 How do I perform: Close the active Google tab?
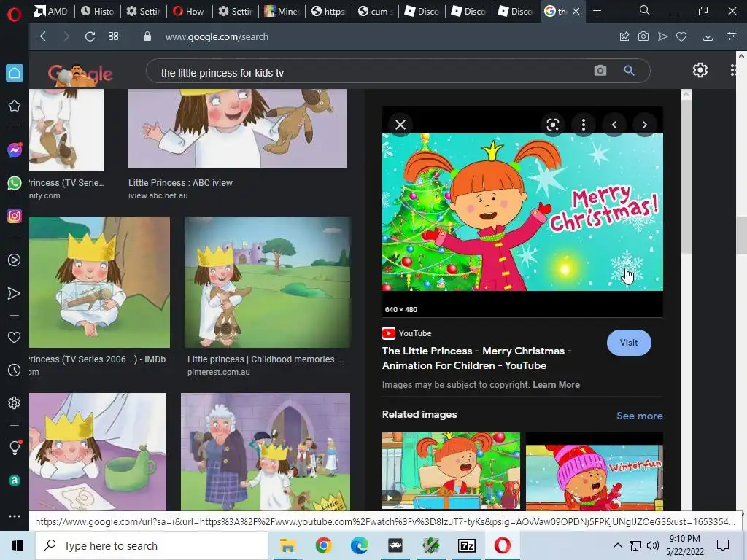coord(576,11)
